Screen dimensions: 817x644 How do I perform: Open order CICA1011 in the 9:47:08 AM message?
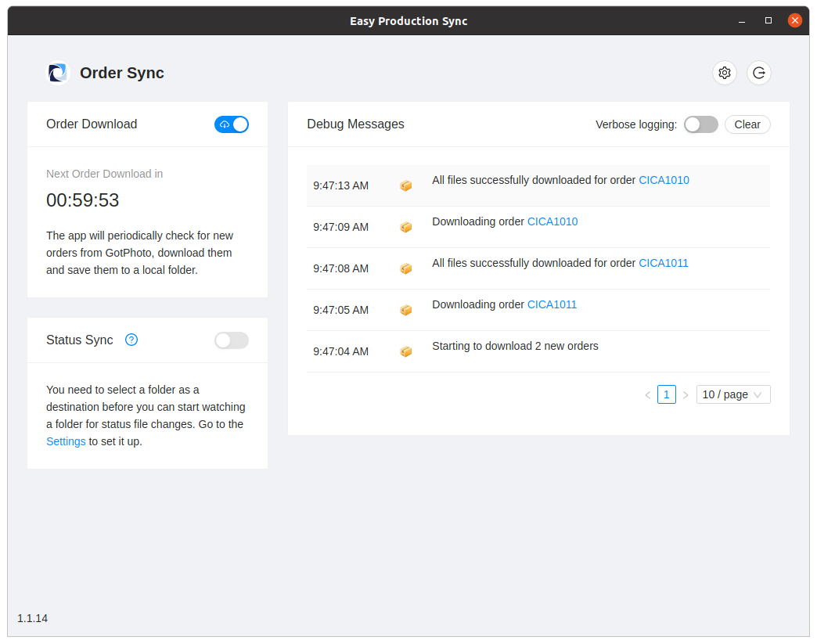point(664,263)
